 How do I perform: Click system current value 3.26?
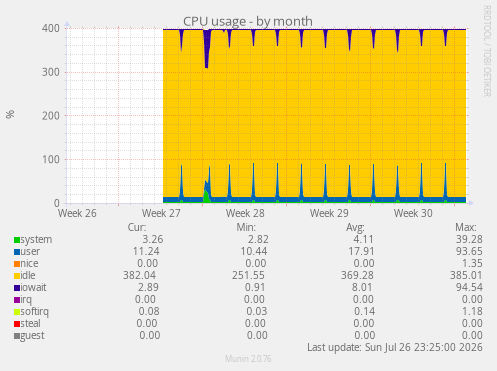click(x=153, y=240)
